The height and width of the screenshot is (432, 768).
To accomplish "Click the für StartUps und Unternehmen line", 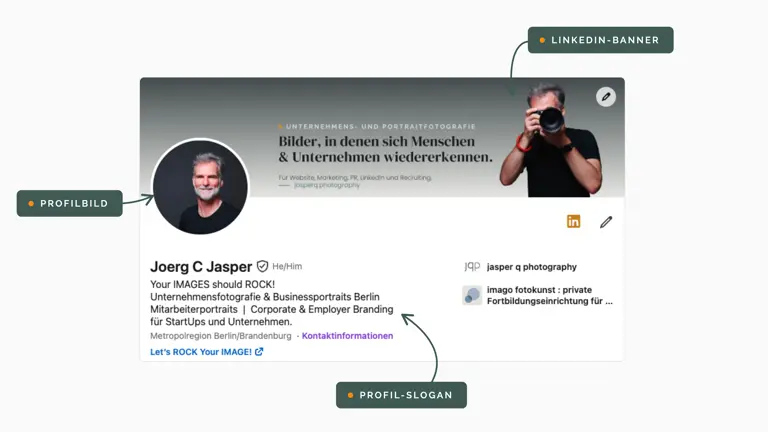I will point(221,322).
